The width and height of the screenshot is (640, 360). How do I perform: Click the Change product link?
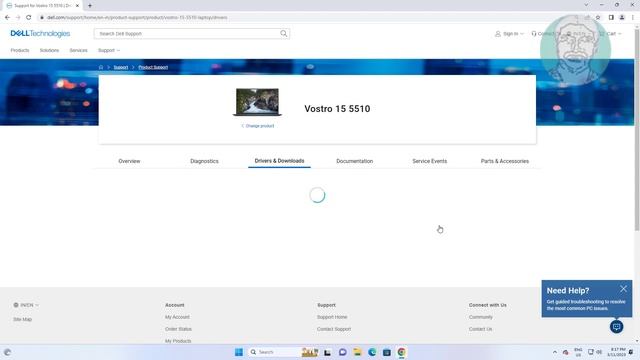click(x=258, y=126)
